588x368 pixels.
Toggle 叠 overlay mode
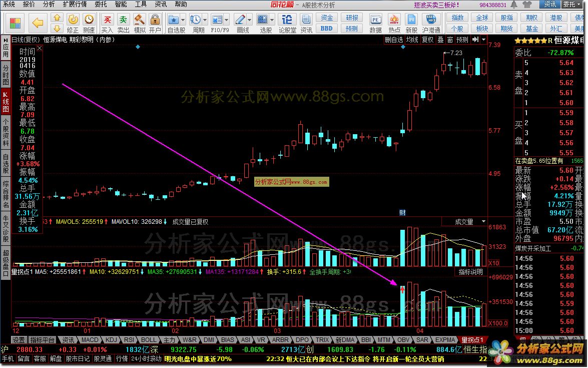pos(441,40)
